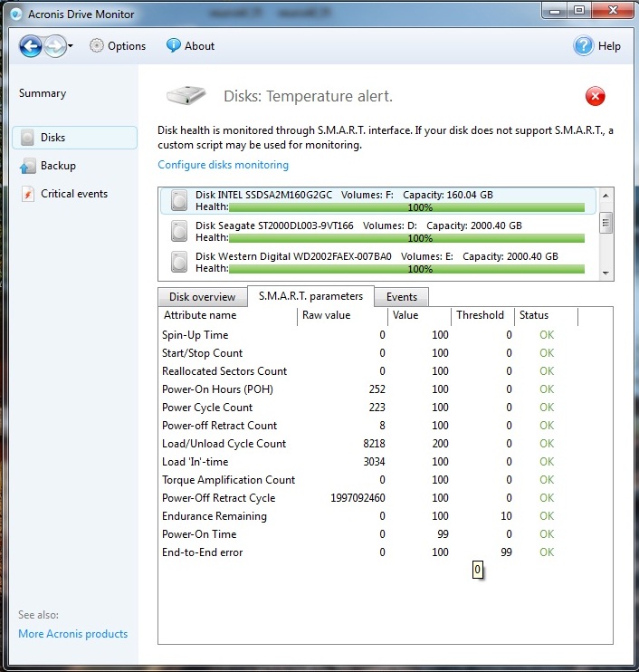
Task: Select Load 'In'-time row
Action: click(369, 462)
